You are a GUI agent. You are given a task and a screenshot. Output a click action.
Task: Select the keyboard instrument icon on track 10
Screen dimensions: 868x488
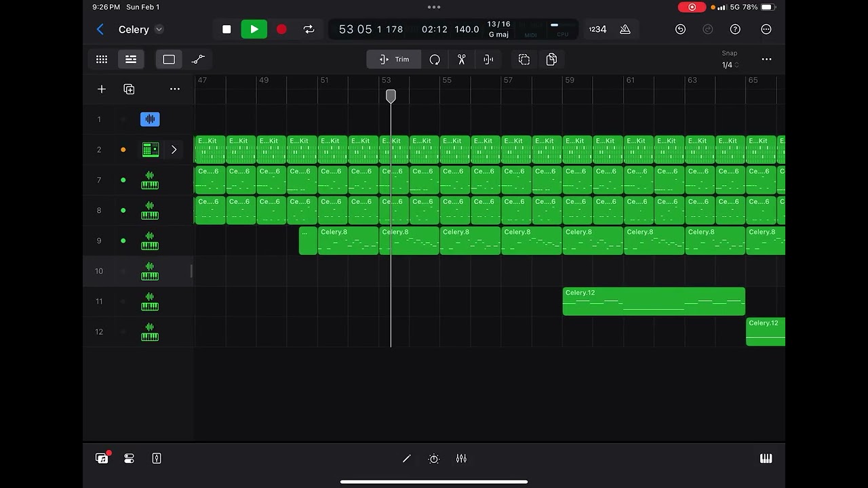point(150,271)
